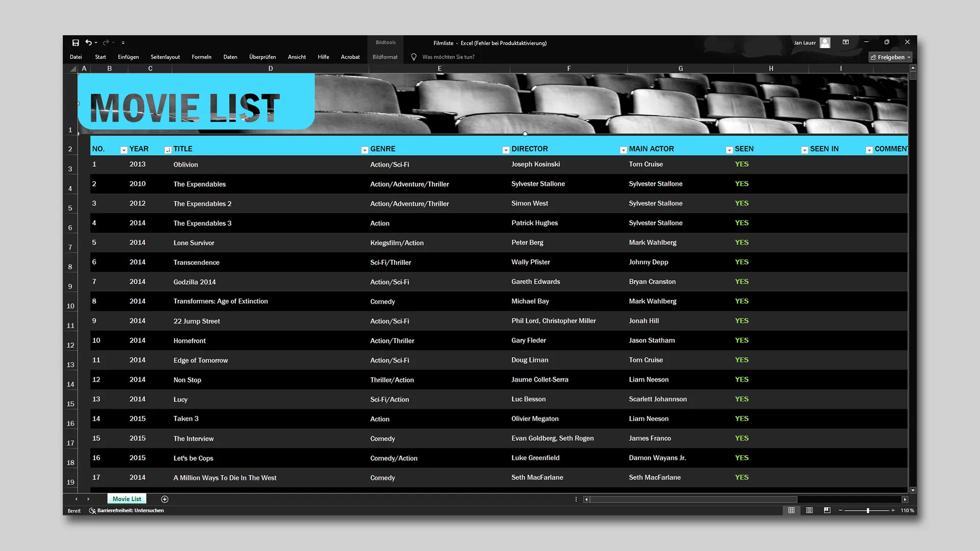Image resolution: width=980 pixels, height=551 pixels.
Task: Switch to Normal view in status bar
Action: tap(791, 510)
